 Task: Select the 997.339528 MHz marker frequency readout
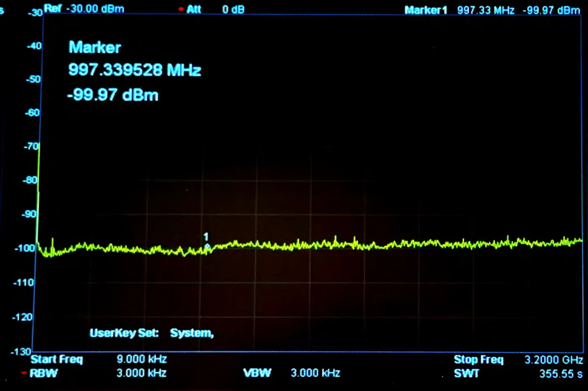click(135, 70)
